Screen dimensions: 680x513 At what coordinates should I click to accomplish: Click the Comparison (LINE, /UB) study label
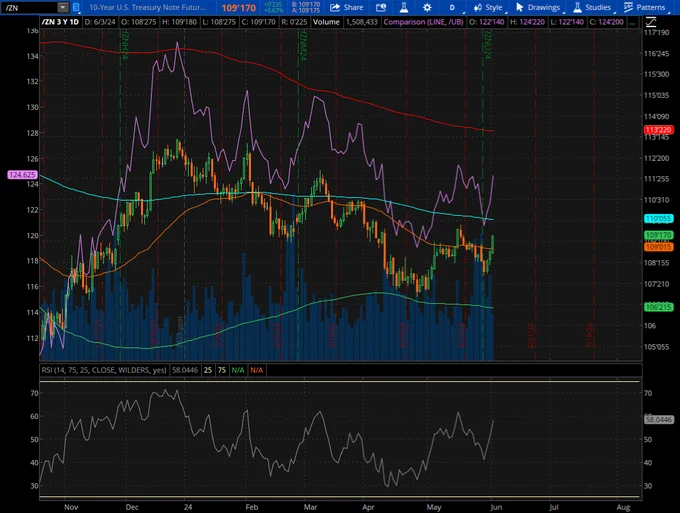click(x=423, y=22)
